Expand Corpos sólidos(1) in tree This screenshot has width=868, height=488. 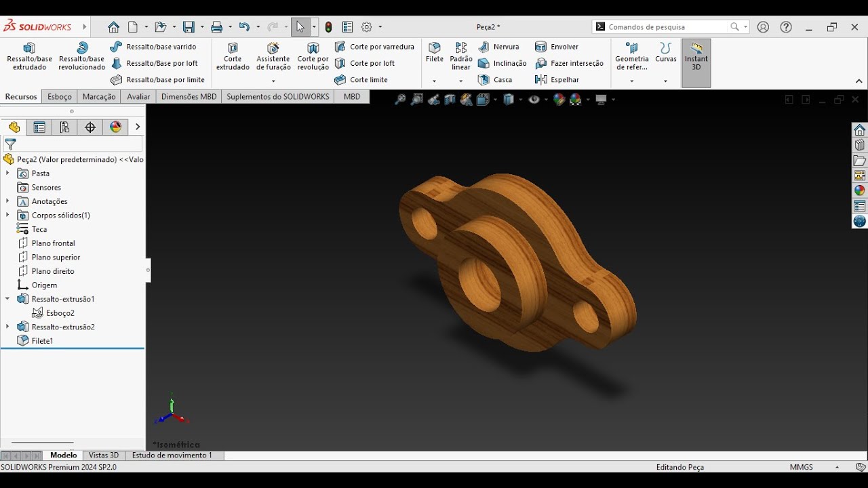(x=7, y=215)
